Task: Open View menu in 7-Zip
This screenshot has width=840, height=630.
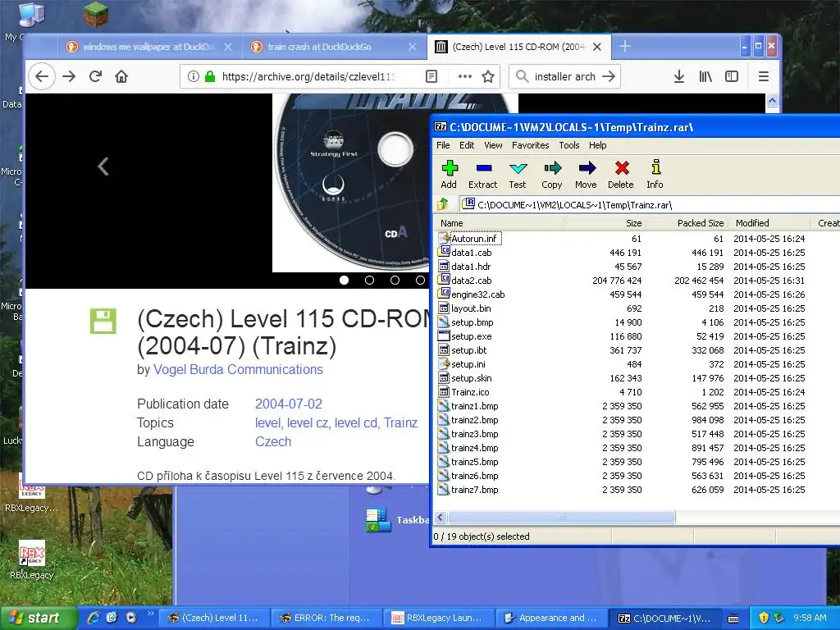Action: (x=493, y=145)
